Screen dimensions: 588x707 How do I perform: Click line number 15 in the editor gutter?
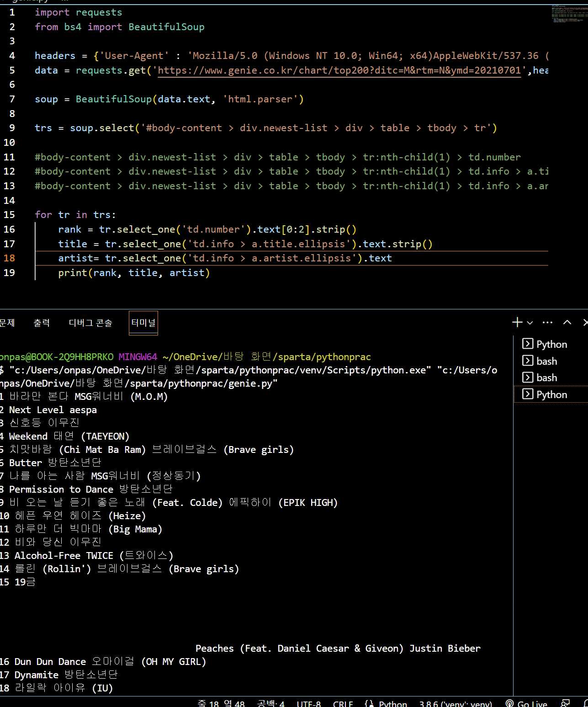click(x=9, y=215)
